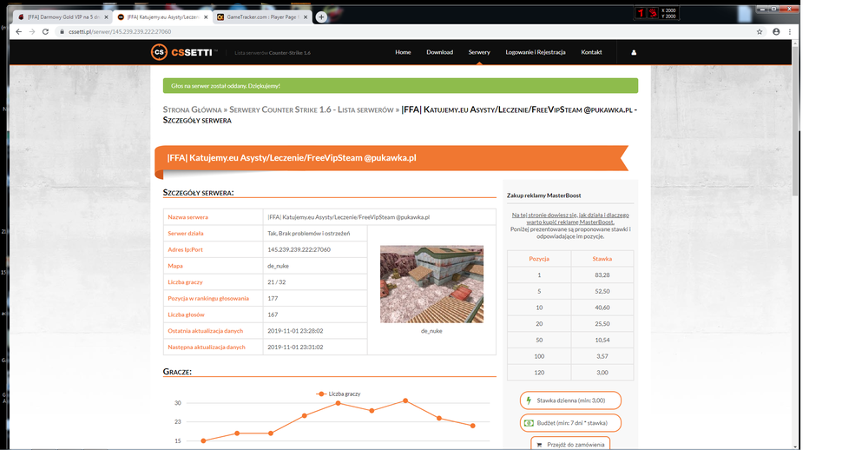Go back with the browser back arrow
This screenshot has width=868, height=450.
point(19,31)
